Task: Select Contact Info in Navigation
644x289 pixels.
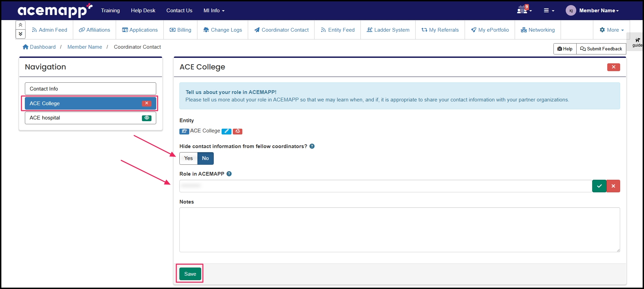Action: pyautogui.click(x=91, y=89)
